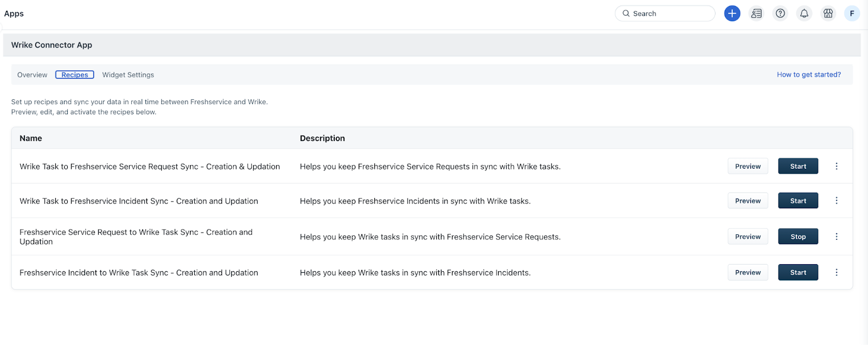Screen dimensions: 868x345
Task: Stop the Service Request to Wrike Task Sync recipe
Action: (x=798, y=237)
